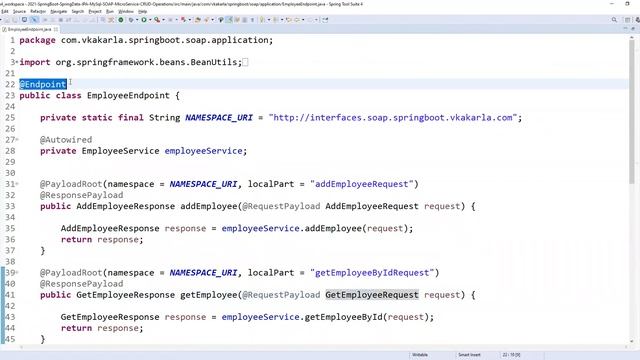Image resolution: width=640 pixels, height=360 pixels.
Task: Click EmployeeEndpoint class name on line 23
Action: tap(128, 96)
